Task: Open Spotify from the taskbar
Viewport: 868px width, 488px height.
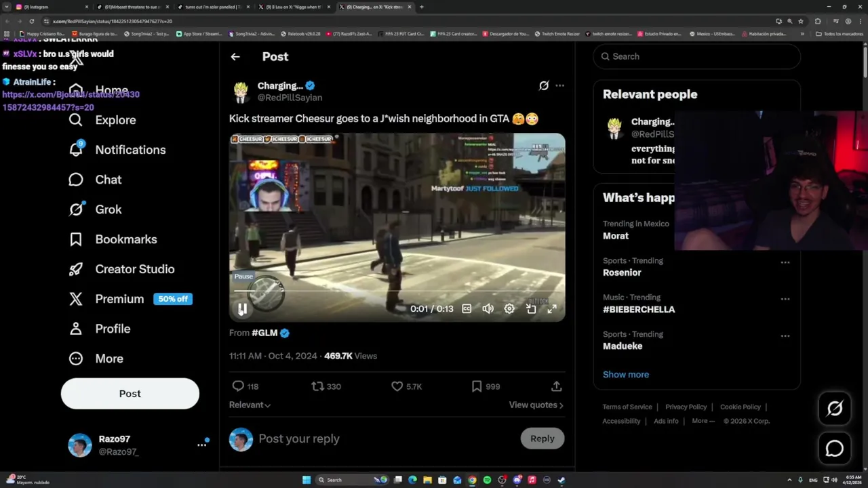Action: [487, 480]
